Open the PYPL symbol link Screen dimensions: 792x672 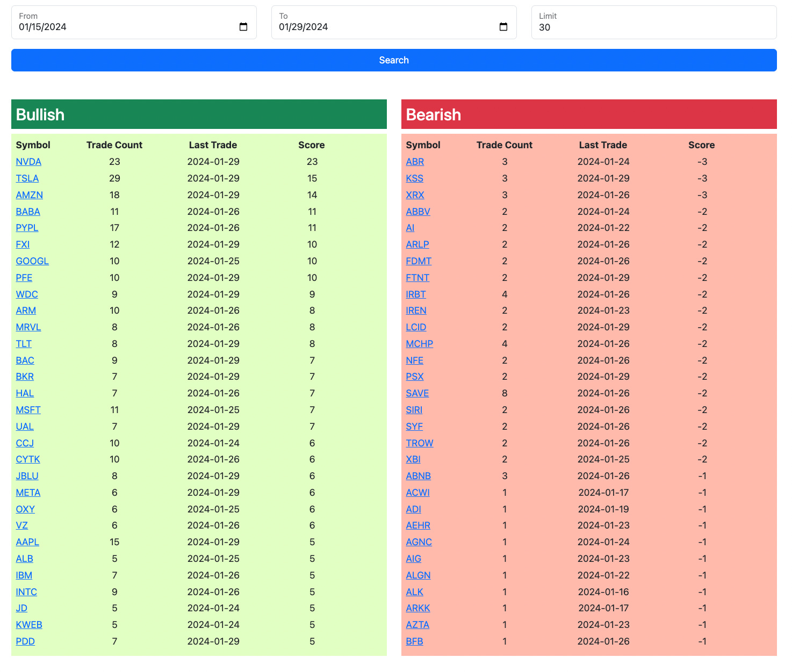point(27,228)
